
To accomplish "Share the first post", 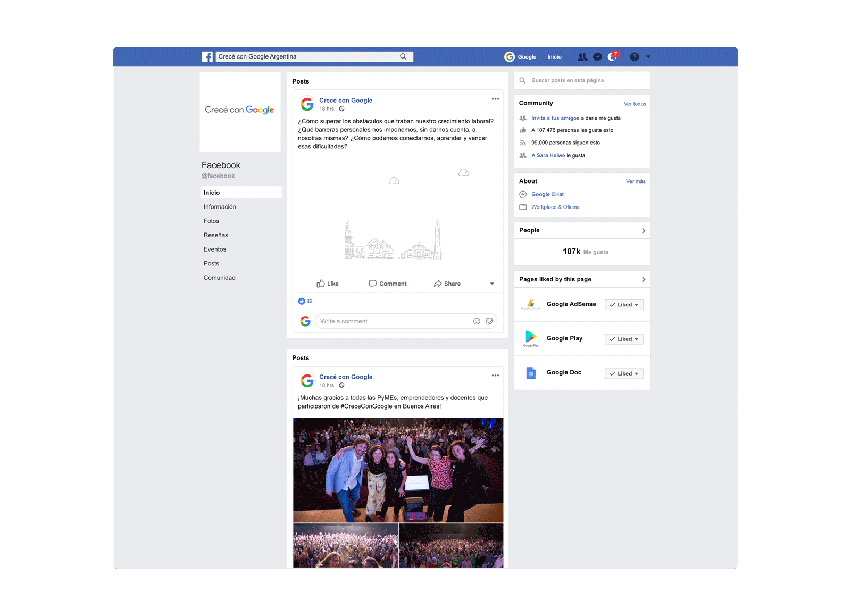I will pyautogui.click(x=447, y=284).
